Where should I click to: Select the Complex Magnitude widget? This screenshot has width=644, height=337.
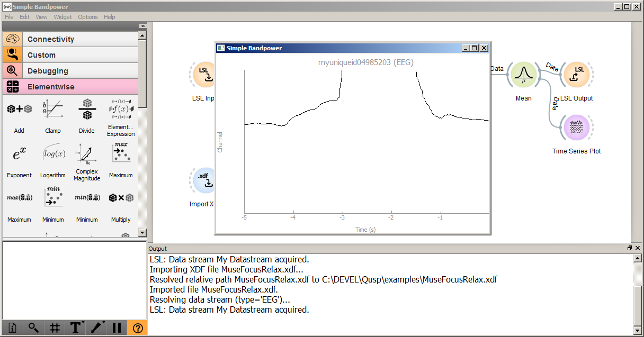click(87, 154)
